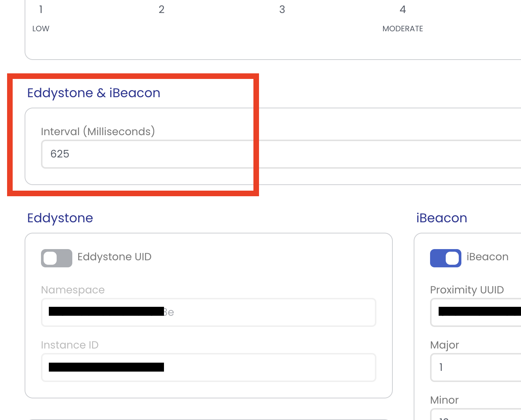Click the Namespace field label
This screenshot has width=521, height=420.
(x=73, y=290)
